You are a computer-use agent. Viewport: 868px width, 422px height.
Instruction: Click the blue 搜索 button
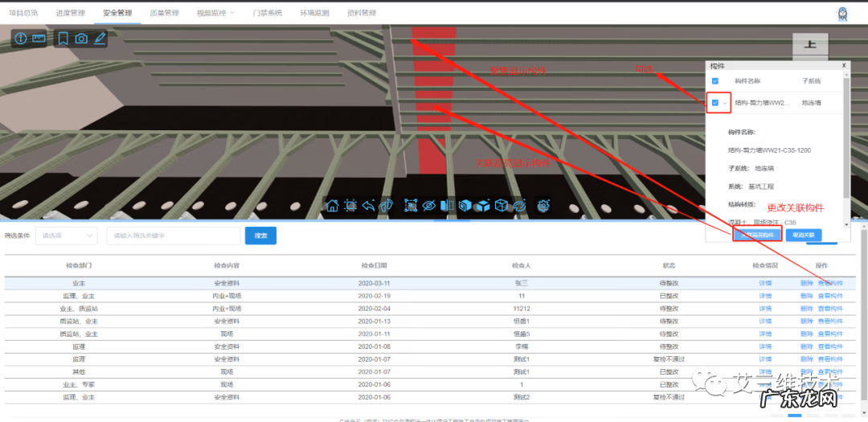tap(260, 236)
